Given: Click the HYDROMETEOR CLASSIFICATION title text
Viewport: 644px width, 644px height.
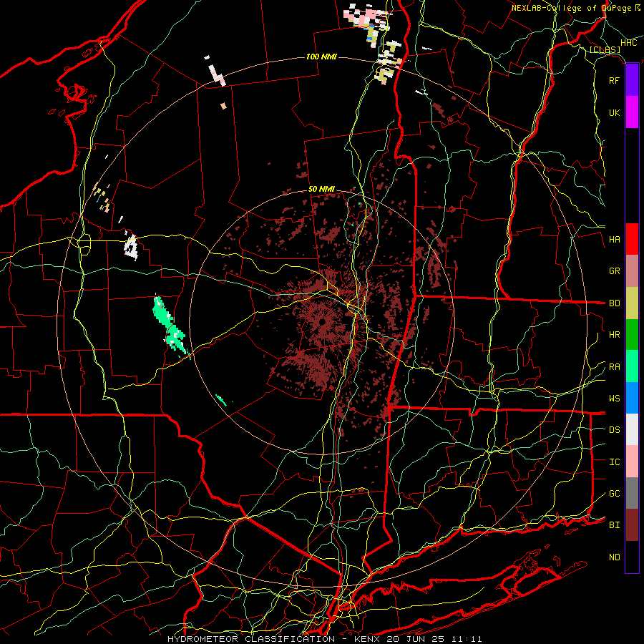Looking at the screenshot, I should tap(251, 639).
